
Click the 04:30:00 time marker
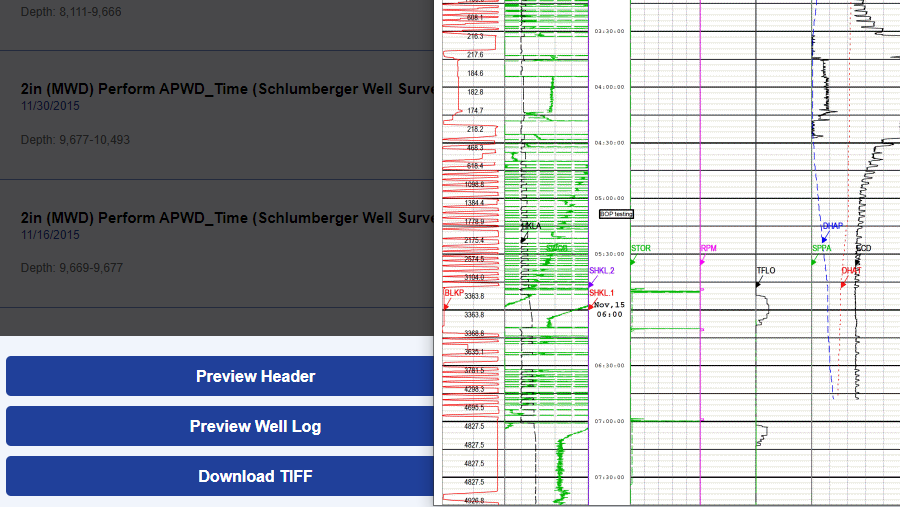pos(609,142)
